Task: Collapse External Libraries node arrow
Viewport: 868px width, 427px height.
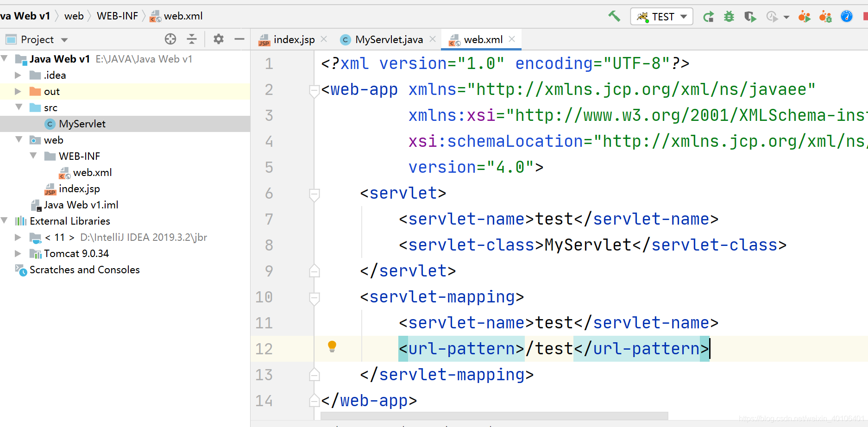Action: pyautogui.click(x=5, y=221)
